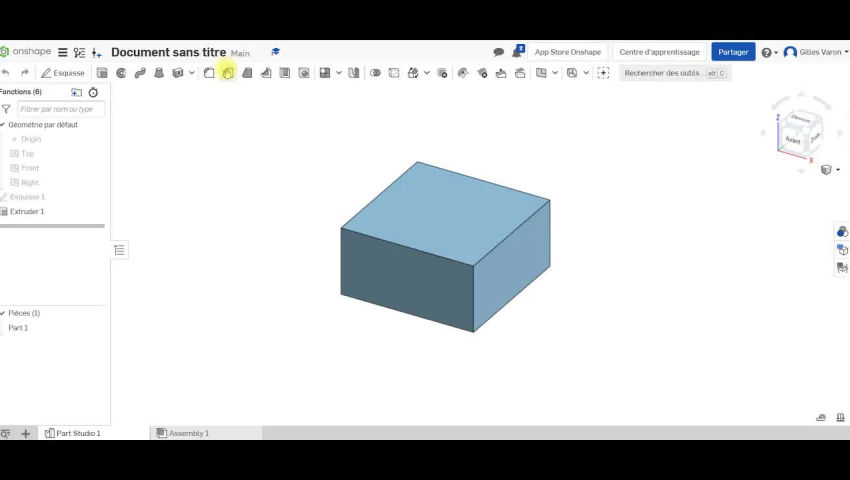Open the notifications bell icon
850x480 pixels.
click(518, 52)
